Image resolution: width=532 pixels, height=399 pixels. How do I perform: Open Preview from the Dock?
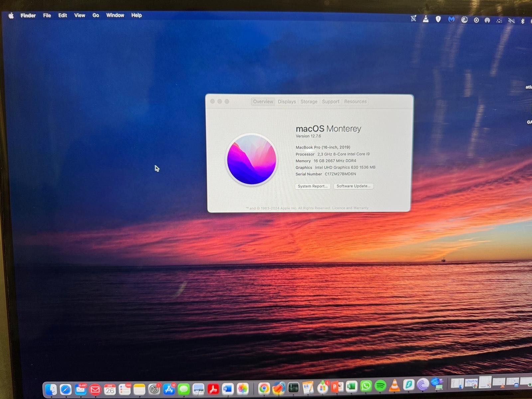199,388
